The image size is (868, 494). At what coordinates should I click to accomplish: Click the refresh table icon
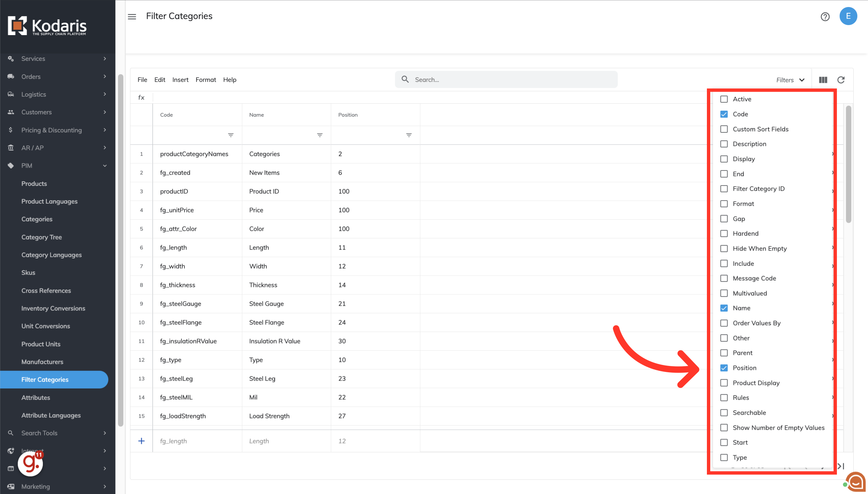(841, 80)
